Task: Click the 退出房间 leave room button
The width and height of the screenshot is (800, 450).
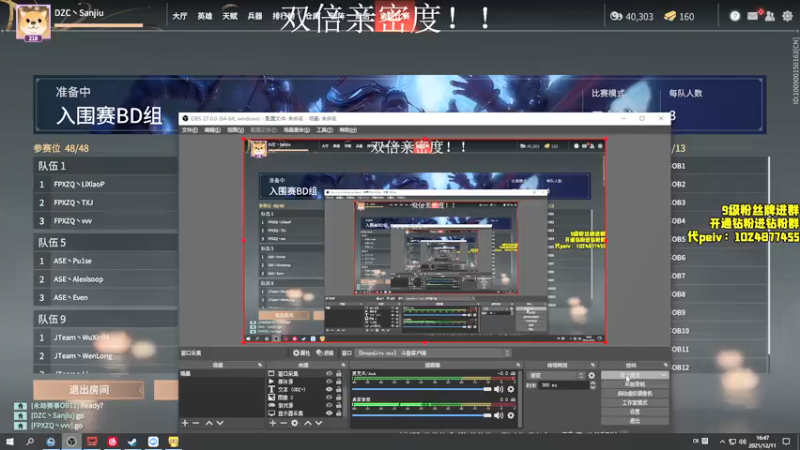Action: [x=89, y=390]
